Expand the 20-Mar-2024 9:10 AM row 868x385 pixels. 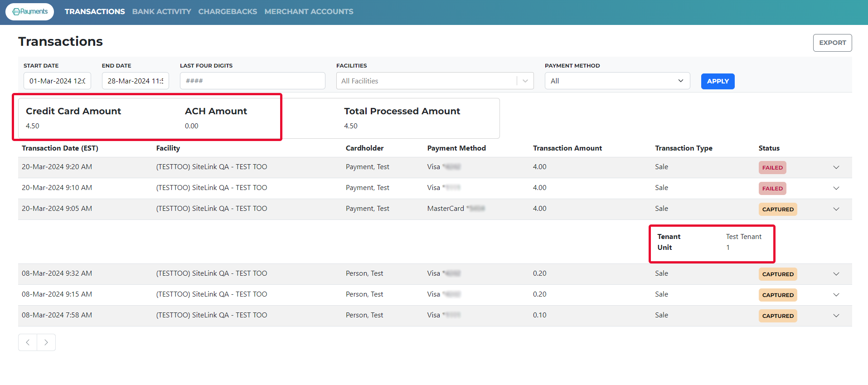[836, 188]
